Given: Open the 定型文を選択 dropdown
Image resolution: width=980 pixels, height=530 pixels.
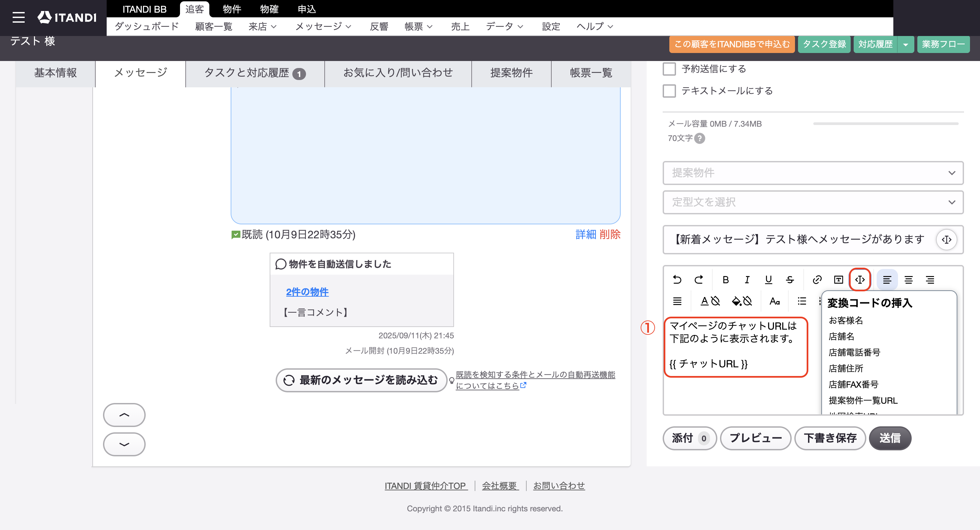Looking at the screenshot, I should tap(813, 202).
